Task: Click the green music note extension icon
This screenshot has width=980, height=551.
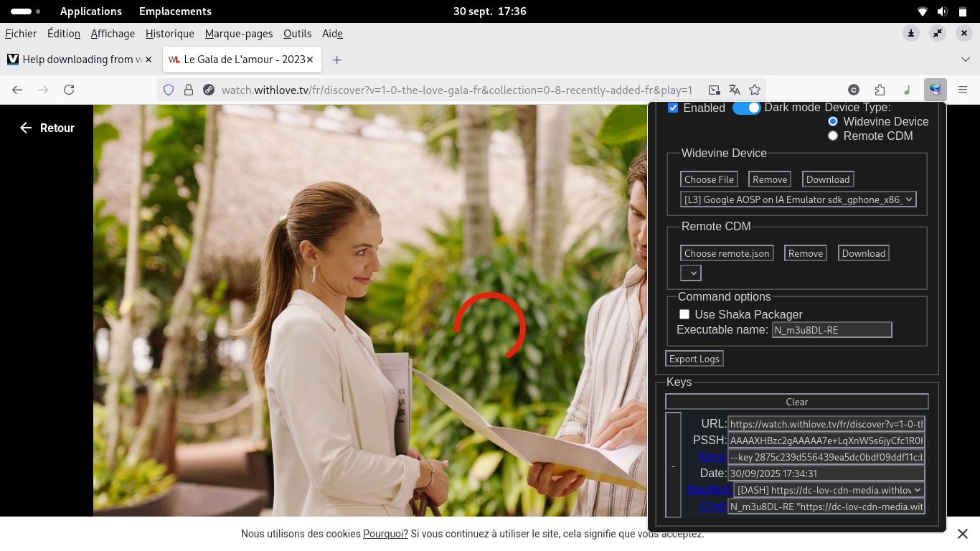Action: coord(908,90)
